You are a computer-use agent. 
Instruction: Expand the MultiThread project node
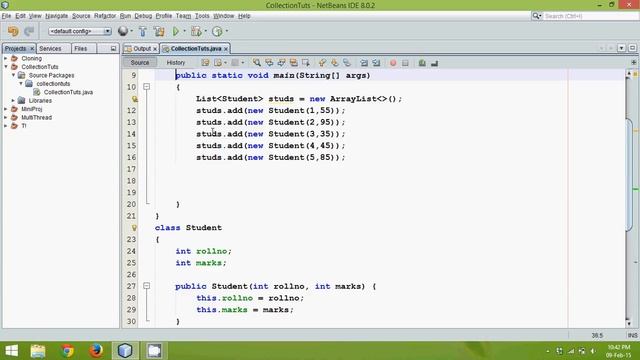5,117
